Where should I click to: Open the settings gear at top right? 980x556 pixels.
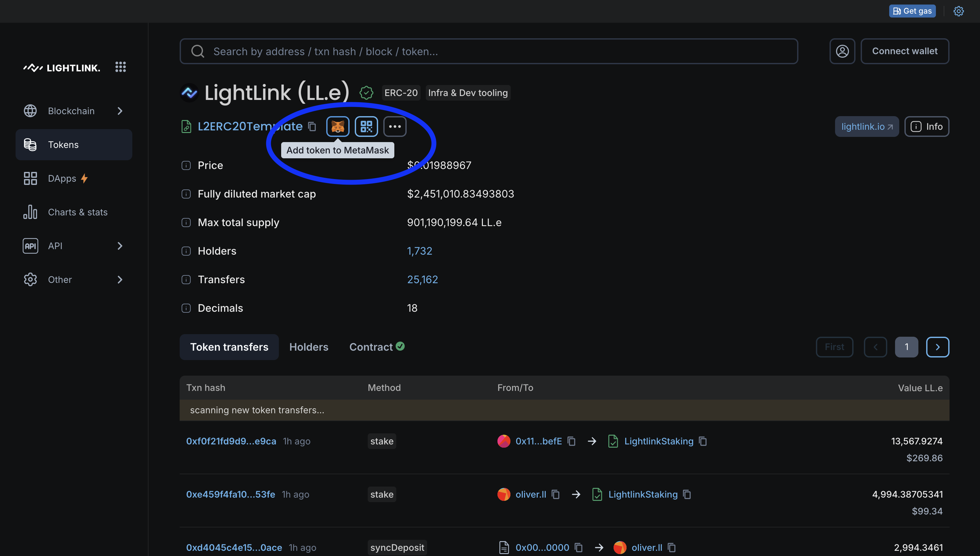(x=958, y=11)
